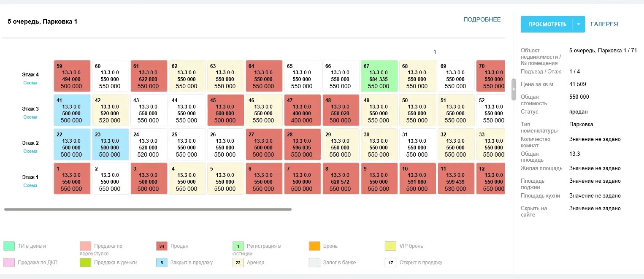Open the ПОДРОБНЕЕ link

482,19
